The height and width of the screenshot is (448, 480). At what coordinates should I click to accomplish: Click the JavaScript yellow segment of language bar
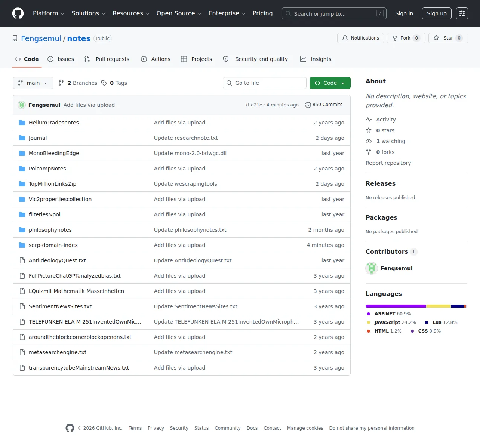coord(438,306)
